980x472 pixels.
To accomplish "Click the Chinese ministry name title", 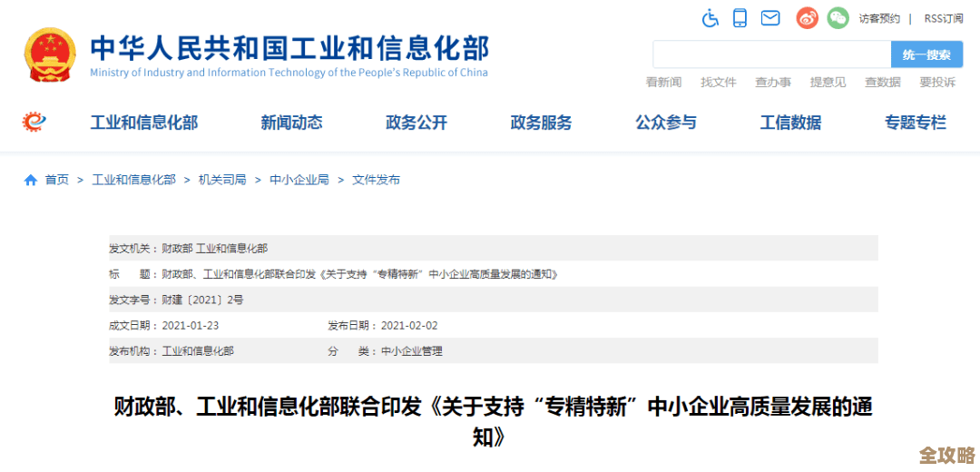I will 289,47.
